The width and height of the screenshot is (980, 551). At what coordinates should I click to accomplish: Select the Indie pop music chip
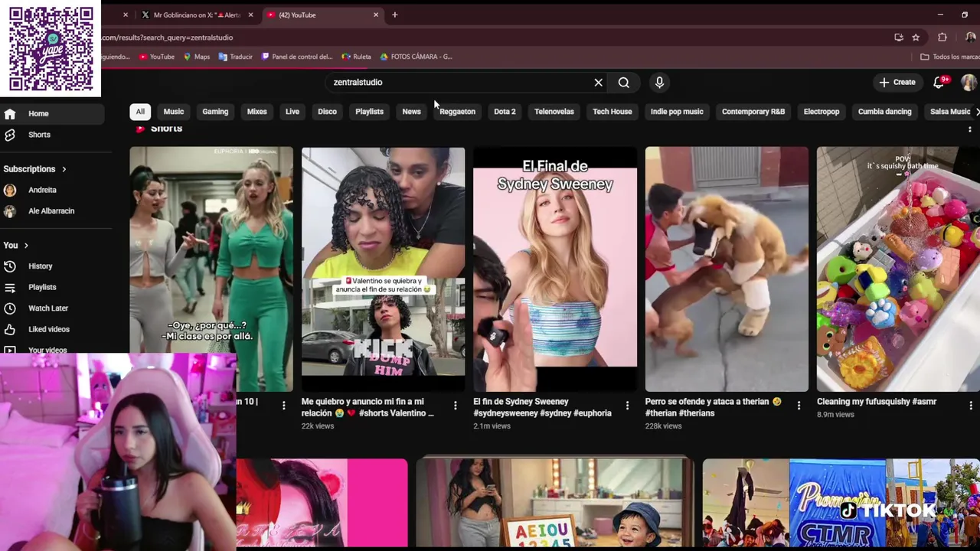point(677,112)
